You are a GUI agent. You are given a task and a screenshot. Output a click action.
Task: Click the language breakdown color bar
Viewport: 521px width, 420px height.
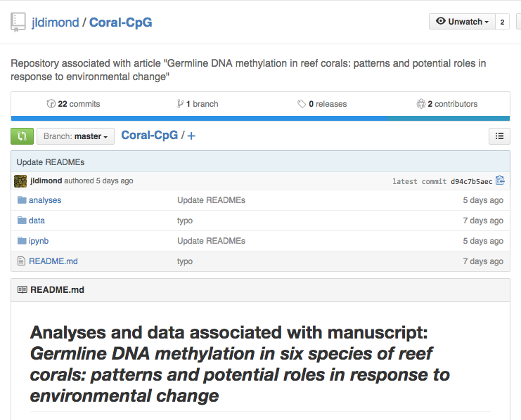tap(260, 119)
